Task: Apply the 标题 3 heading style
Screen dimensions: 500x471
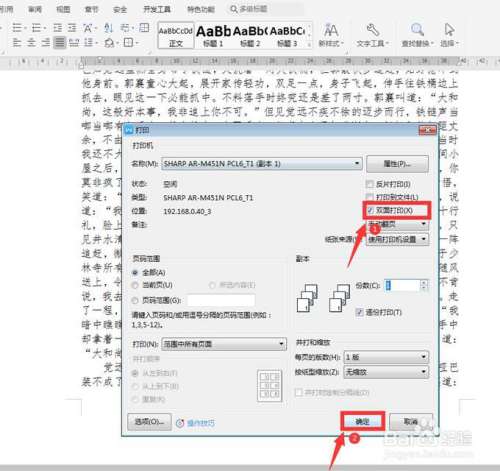Action: (287, 36)
